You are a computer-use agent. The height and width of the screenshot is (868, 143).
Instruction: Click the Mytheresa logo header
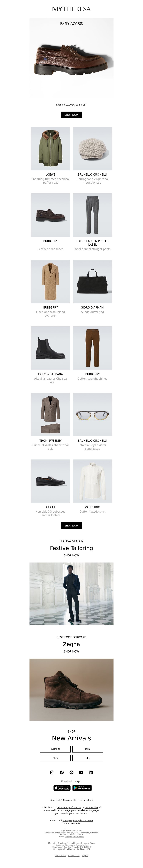tap(71, 9)
